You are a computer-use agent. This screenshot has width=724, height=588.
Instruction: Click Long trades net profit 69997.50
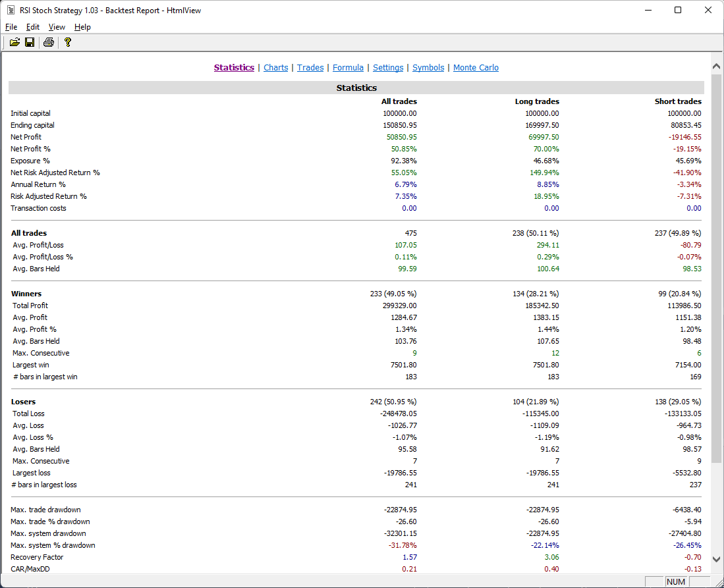pos(543,137)
